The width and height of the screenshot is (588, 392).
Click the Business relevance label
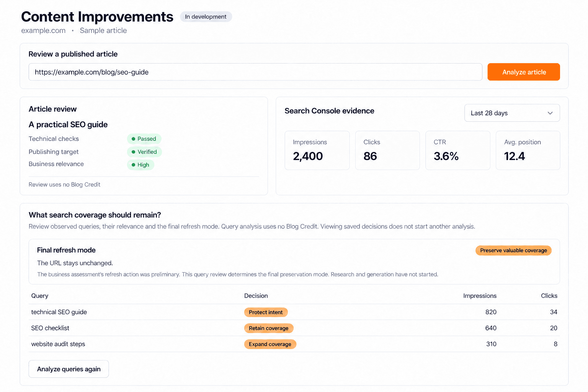pos(56,164)
